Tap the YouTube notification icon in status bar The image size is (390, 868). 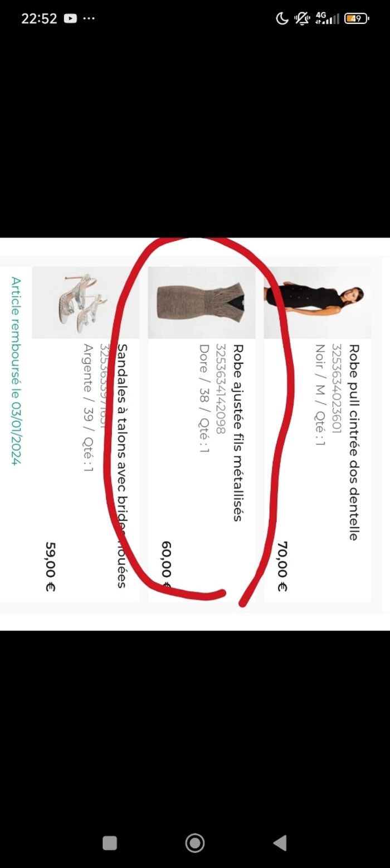pos(70,18)
